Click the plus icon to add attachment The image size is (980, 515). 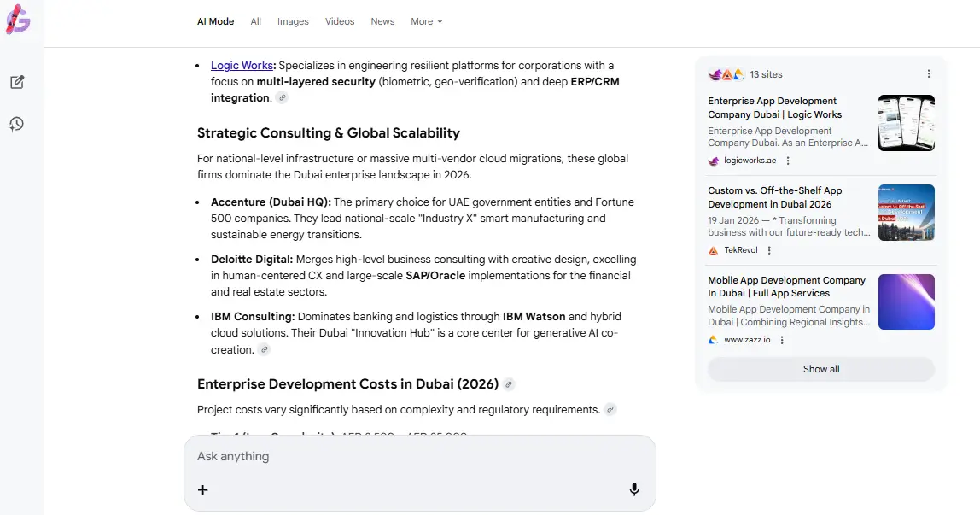click(203, 489)
